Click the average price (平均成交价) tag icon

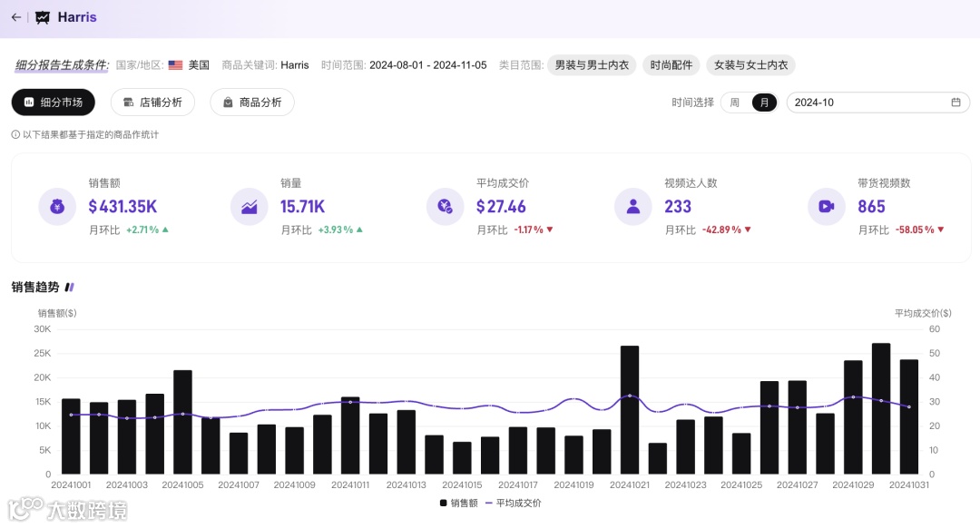pos(445,206)
